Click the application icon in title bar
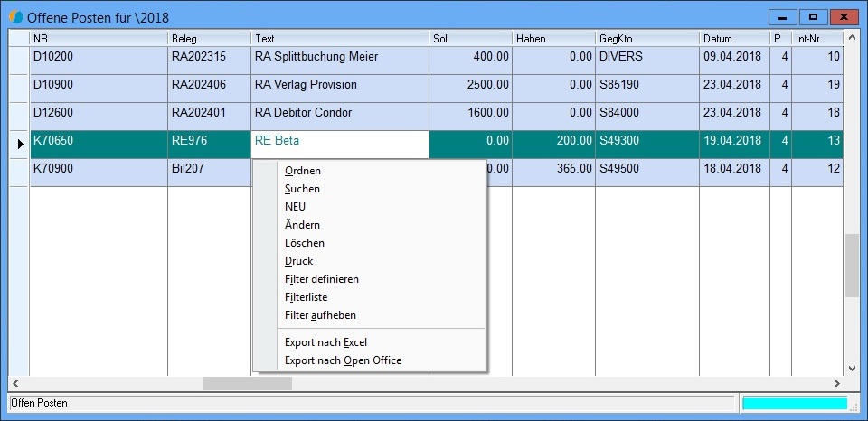Viewport: 868px width, 421px height. [x=15, y=17]
